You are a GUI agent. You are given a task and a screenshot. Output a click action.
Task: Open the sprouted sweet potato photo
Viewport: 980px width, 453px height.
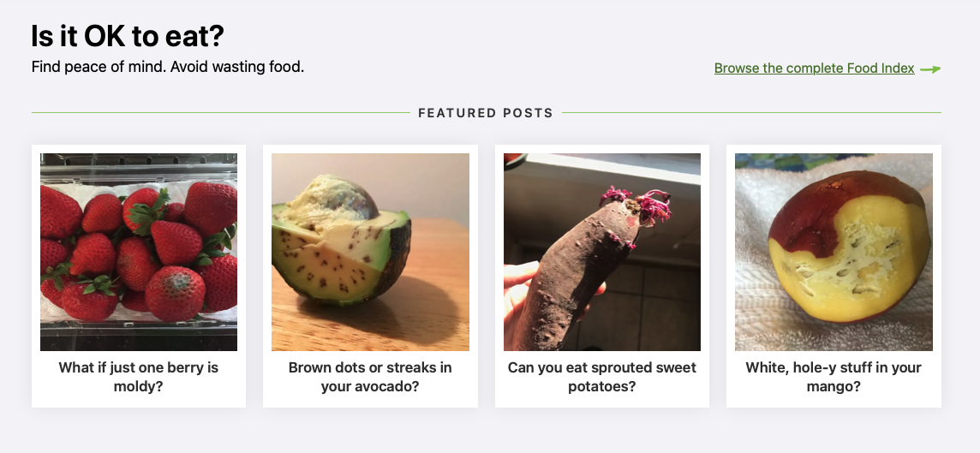click(602, 252)
